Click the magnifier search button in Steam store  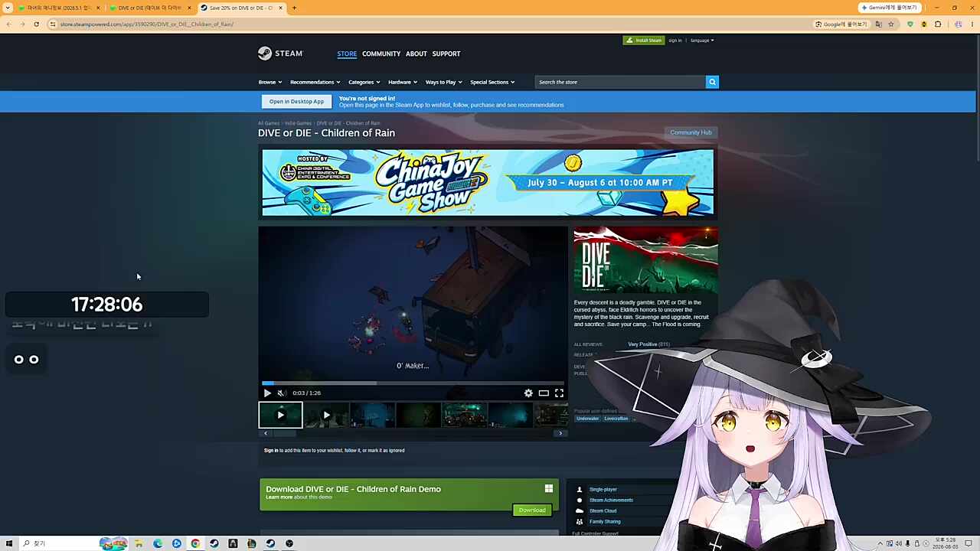point(712,82)
